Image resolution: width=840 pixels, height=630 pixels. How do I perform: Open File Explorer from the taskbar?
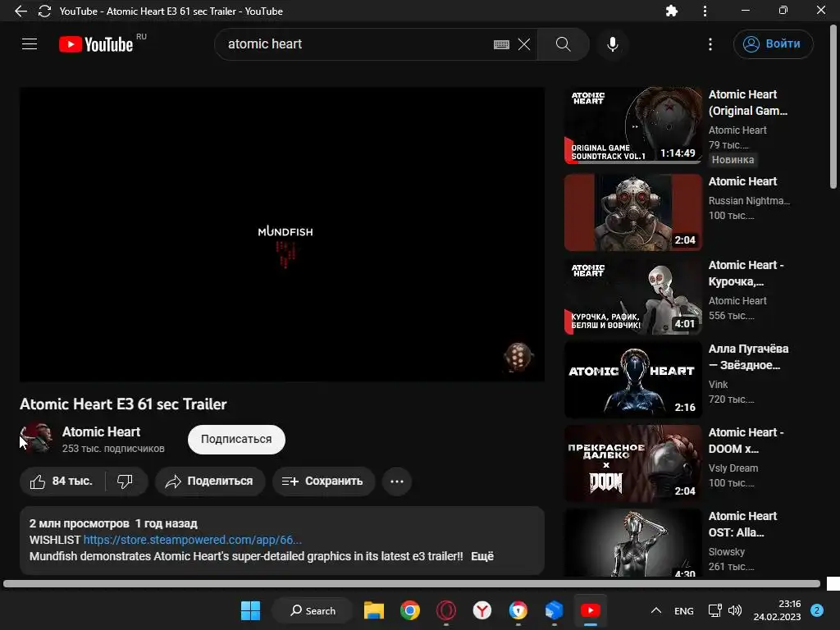pyautogui.click(x=374, y=610)
